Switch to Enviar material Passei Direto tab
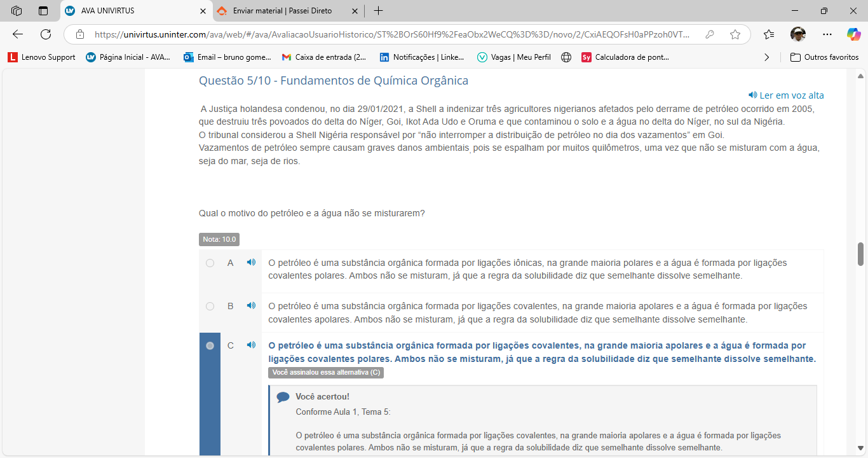This screenshot has height=458, width=868. point(282,11)
